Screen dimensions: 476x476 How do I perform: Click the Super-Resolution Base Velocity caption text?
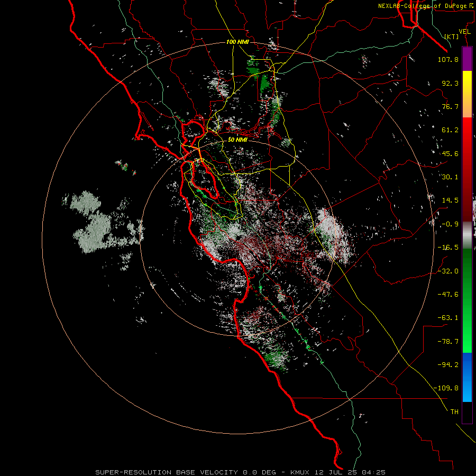[241, 472]
